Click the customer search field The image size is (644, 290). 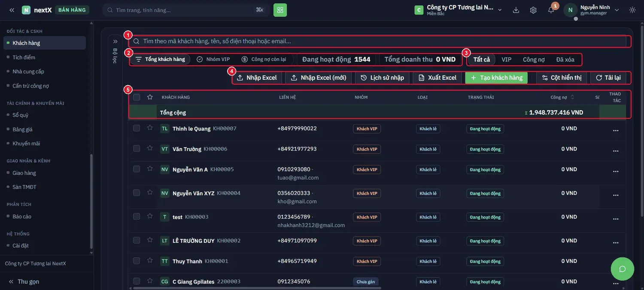click(x=380, y=41)
